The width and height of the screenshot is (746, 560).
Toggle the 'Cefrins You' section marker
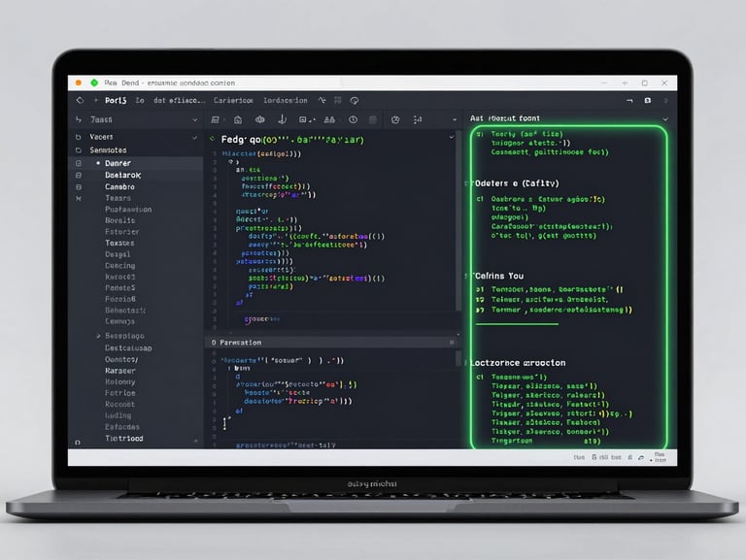[x=466, y=276]
